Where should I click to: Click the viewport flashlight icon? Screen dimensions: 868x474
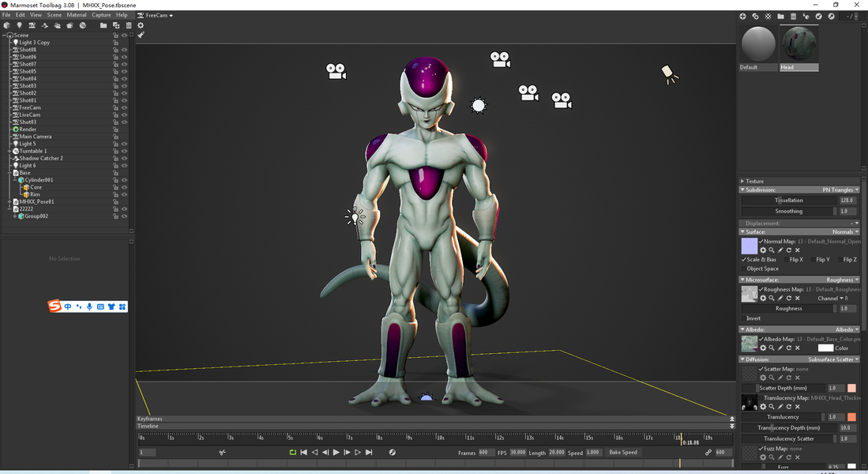(x=141, y=35)
